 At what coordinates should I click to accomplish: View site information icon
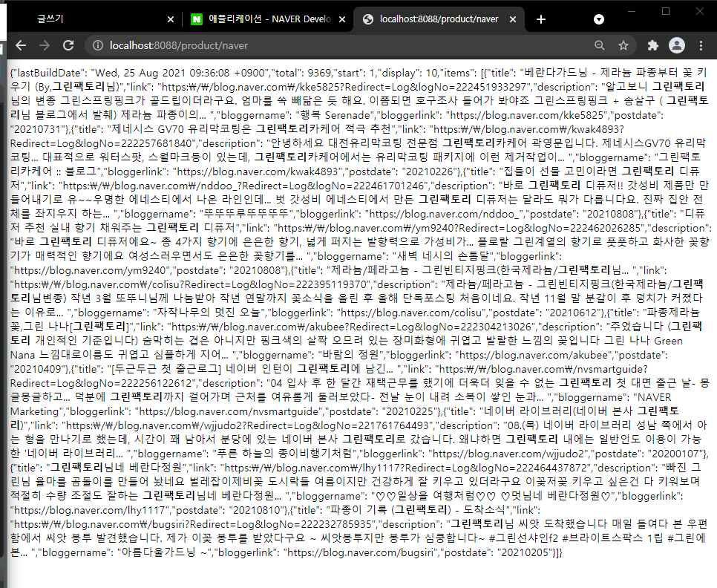97,45
